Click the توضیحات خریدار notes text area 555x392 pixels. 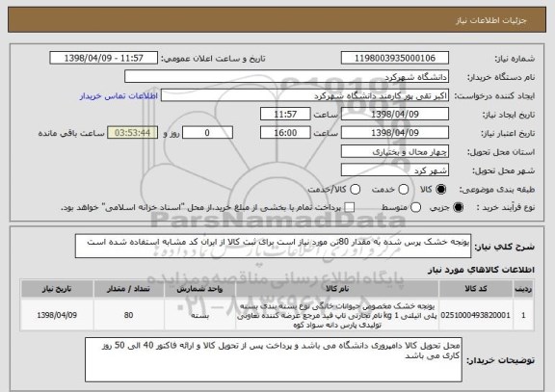pyautogui.click(x=274, y=360)
